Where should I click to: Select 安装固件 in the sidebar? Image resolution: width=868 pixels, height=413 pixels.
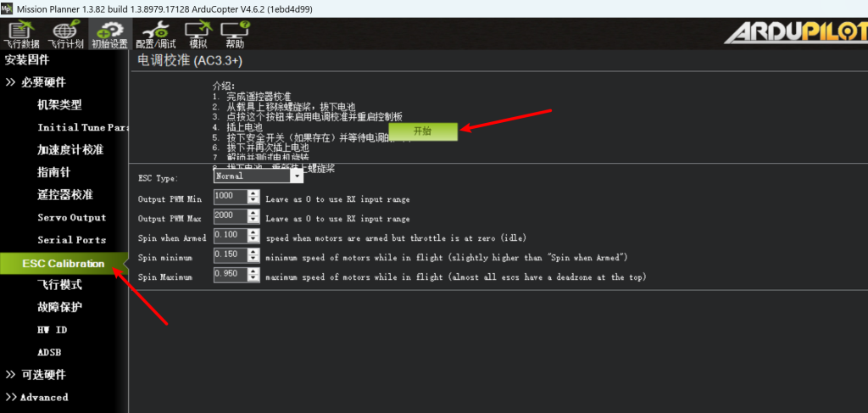pos(26,60)
